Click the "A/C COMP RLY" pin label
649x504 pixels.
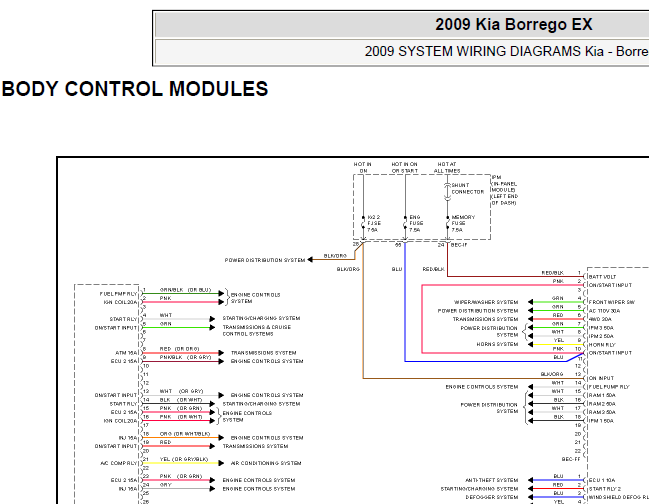118,463
